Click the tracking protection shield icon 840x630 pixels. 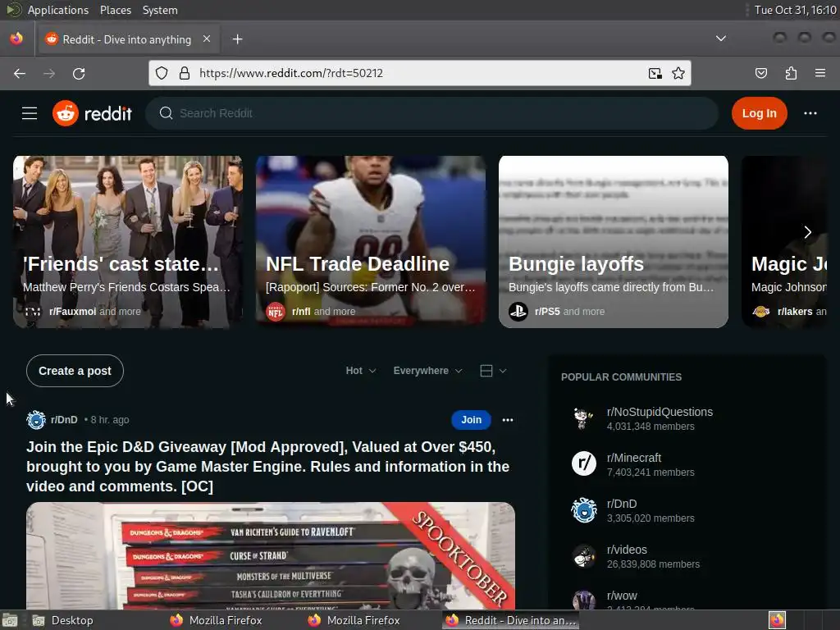[x=162, y=73]
